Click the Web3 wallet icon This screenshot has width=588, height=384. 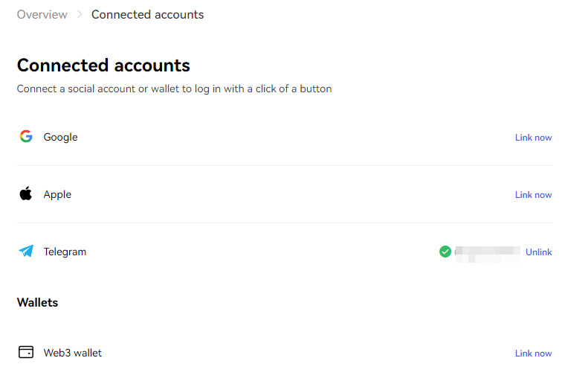tap(26, 352)
